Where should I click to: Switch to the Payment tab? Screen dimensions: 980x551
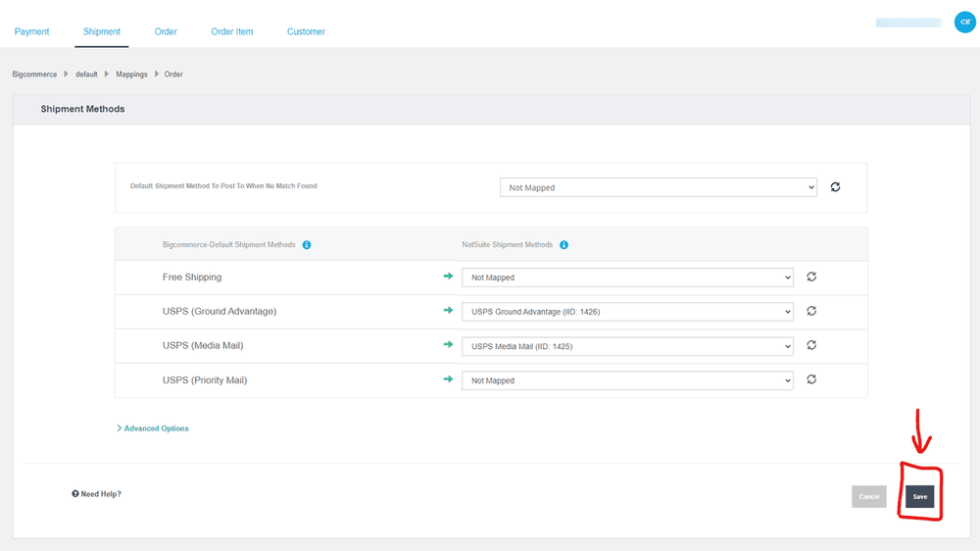coord(32,31)
